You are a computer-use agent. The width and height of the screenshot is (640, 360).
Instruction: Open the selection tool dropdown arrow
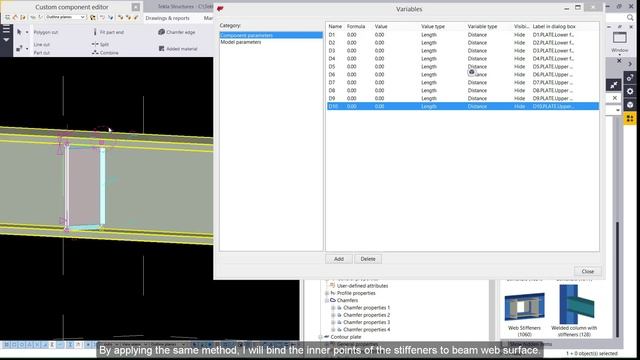click(27, 32)
